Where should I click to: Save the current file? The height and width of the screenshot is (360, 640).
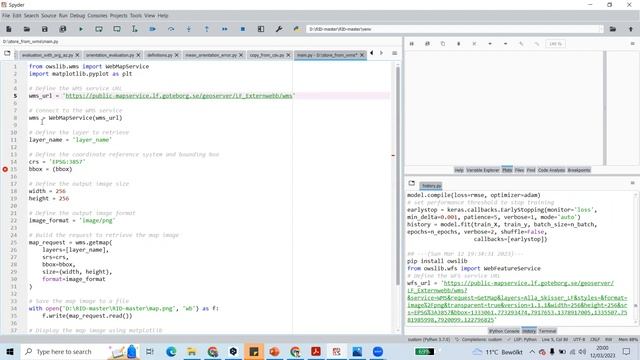point(44,29)
